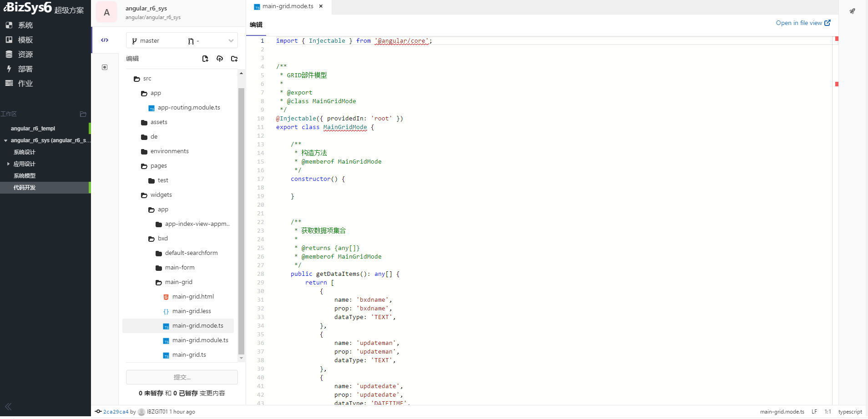Select the commit view icon below code icon
The width and height of the screenshot is (868, 419).
point(105,67)
